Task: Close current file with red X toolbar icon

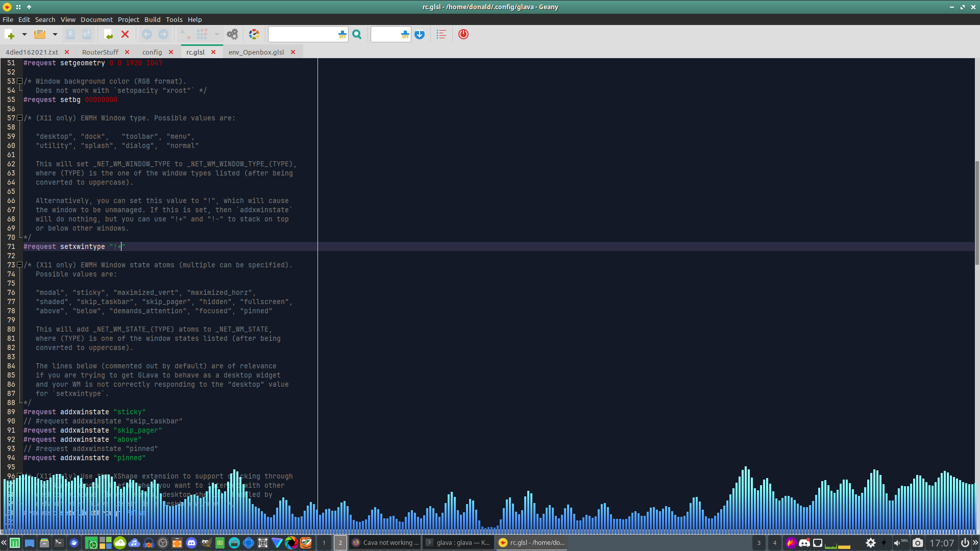Action: pos(125,34)
